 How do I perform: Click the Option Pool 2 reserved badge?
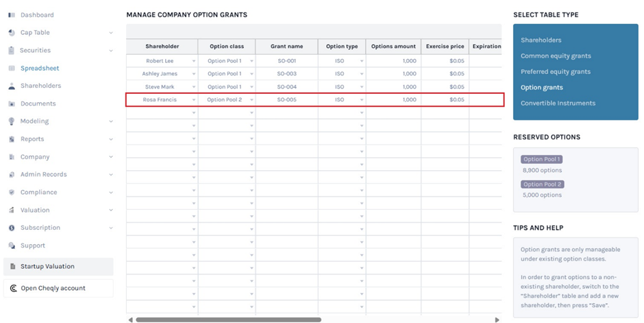(543, 184)
